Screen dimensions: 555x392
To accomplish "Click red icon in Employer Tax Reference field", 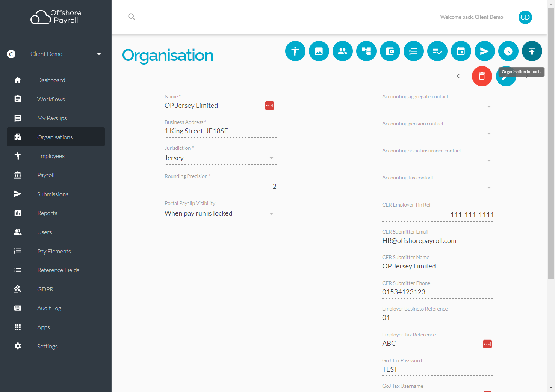I will 487,344.
